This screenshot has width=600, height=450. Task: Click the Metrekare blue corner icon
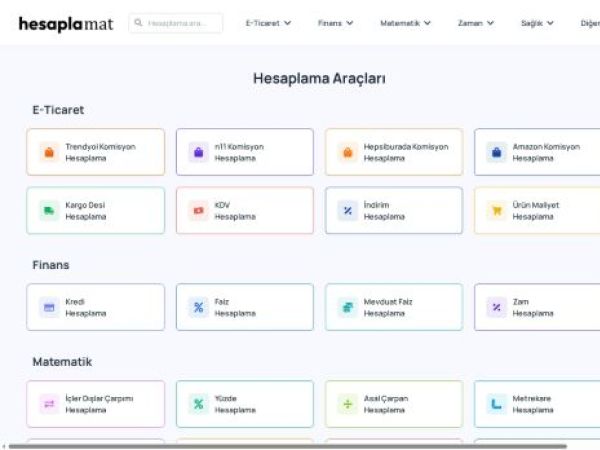[496, 404]
